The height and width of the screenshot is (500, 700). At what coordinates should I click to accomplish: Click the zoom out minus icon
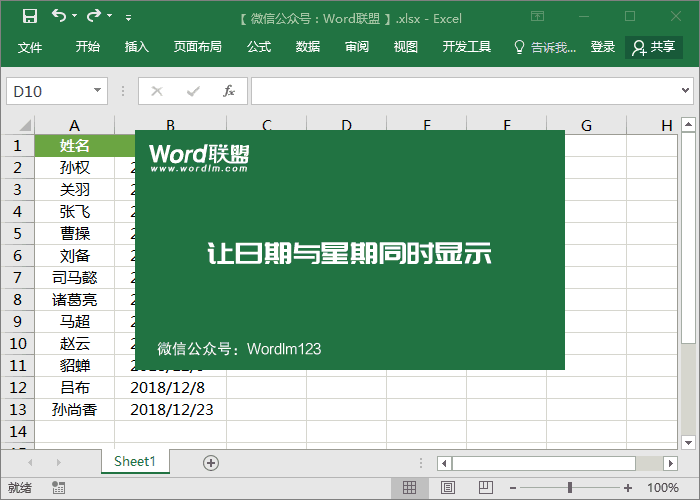[x=514, y=488]
